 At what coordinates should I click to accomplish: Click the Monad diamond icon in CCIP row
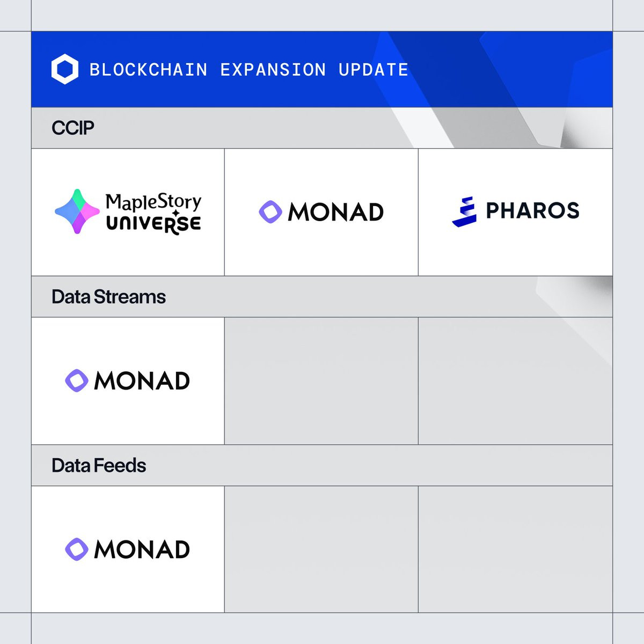click(x=270, y=212)
